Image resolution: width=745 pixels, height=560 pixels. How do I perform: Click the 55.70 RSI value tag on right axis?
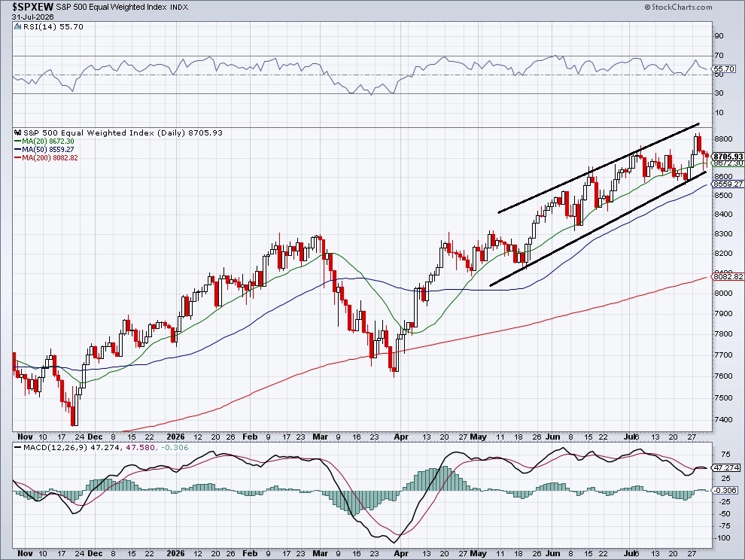[x=725, y=69]
